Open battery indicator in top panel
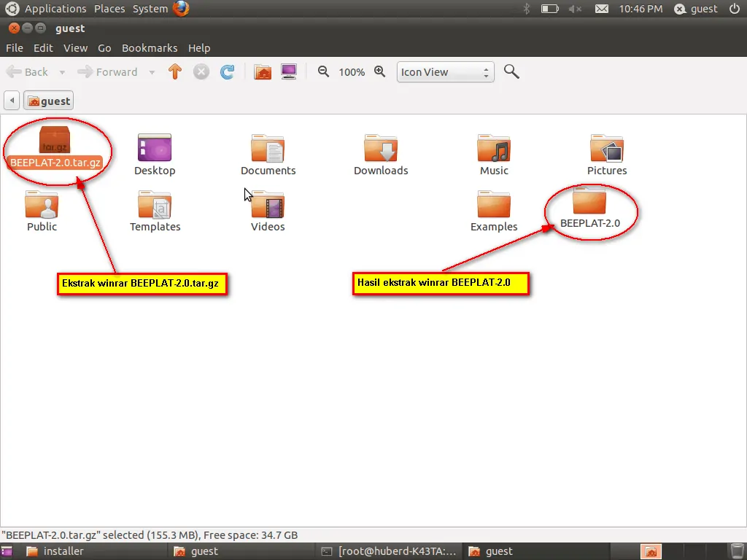Viewport: 747px width, 560px height. [550, 9]
